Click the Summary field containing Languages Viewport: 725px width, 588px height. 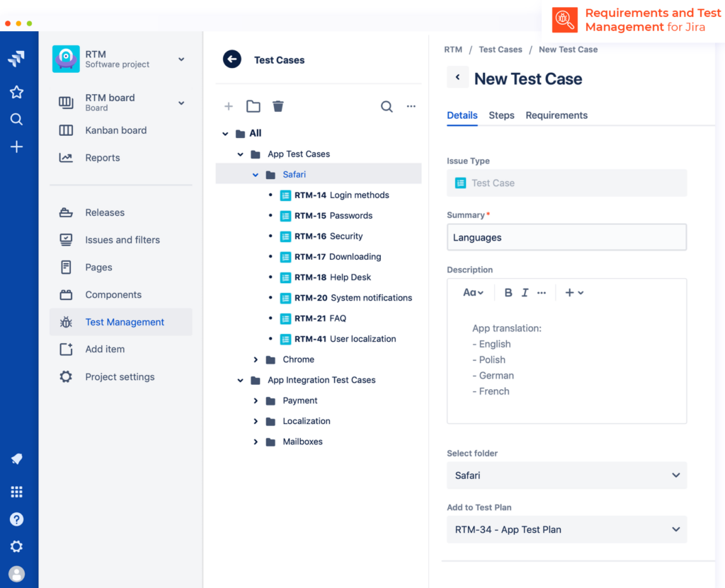click(566, 238)
